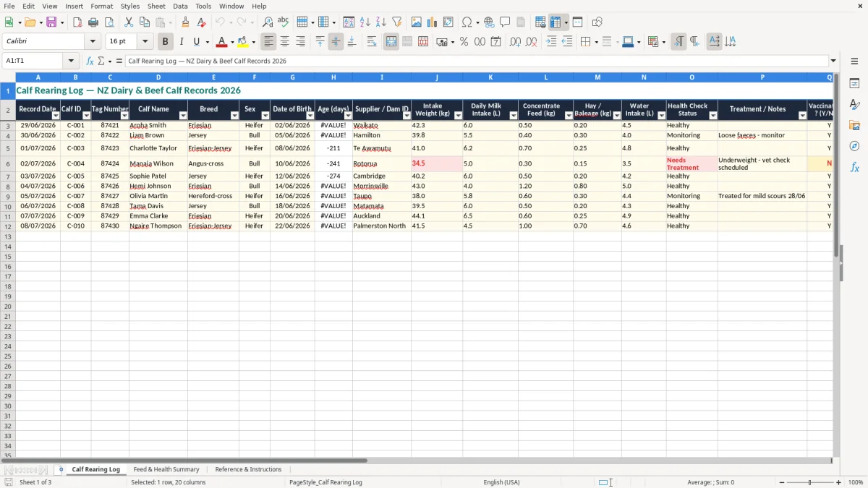Screen dimensions: 868x488
Task: Click the Cut scissors icon
Action: pos(129,22)
